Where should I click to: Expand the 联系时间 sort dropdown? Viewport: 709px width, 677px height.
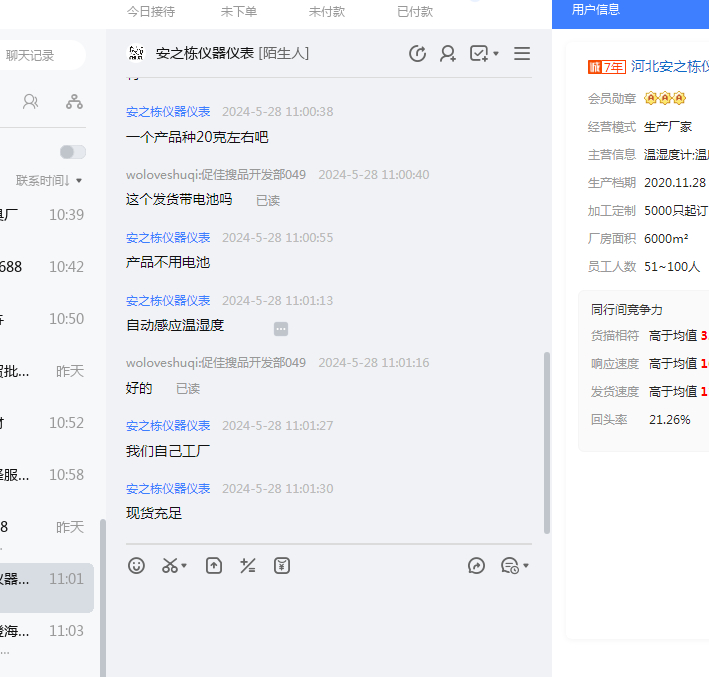click(49, 181)
